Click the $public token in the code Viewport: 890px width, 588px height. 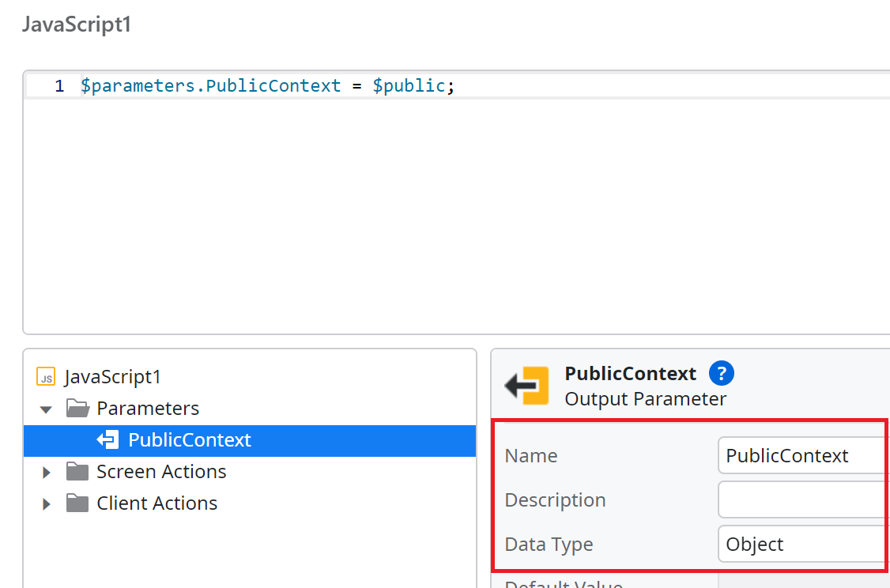[x=408, y=85]
